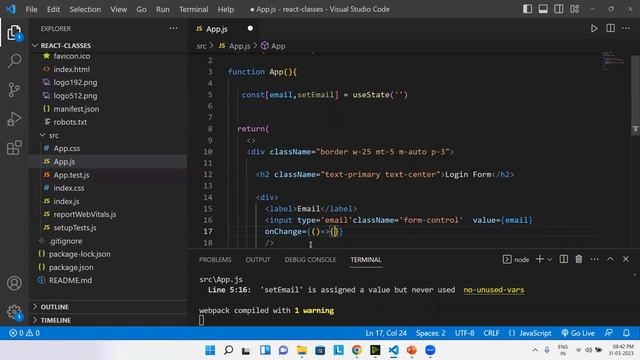
Task: Switch to the Problems panel tab
Action: click(x=215, y=260)
